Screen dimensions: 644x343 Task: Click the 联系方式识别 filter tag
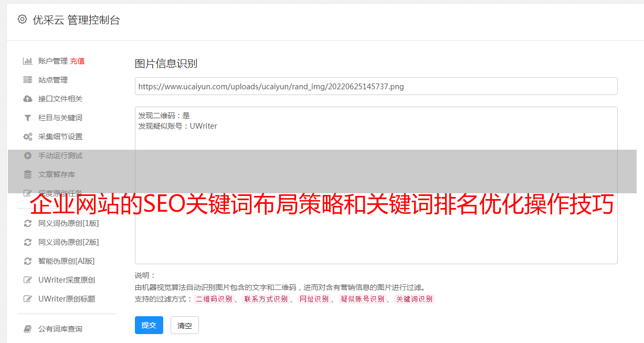click(266, 299)
